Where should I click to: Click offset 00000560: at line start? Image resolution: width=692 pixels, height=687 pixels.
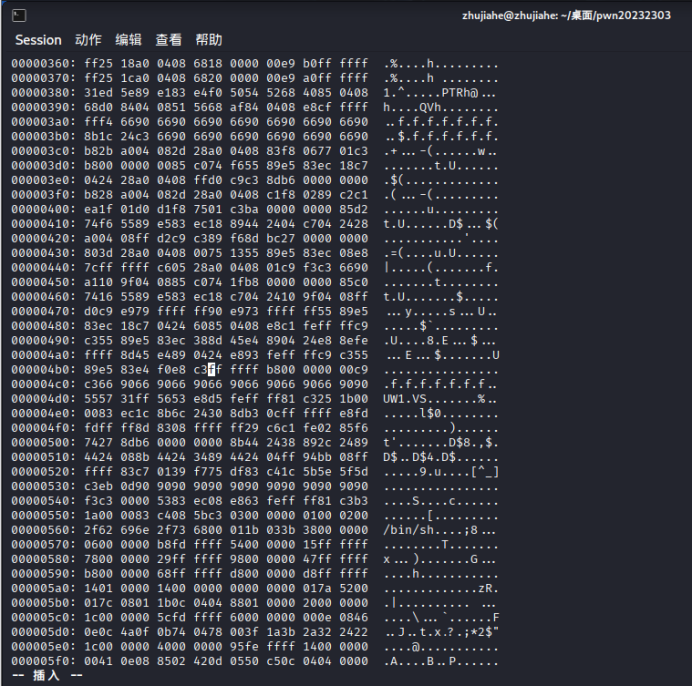(44, 529)
